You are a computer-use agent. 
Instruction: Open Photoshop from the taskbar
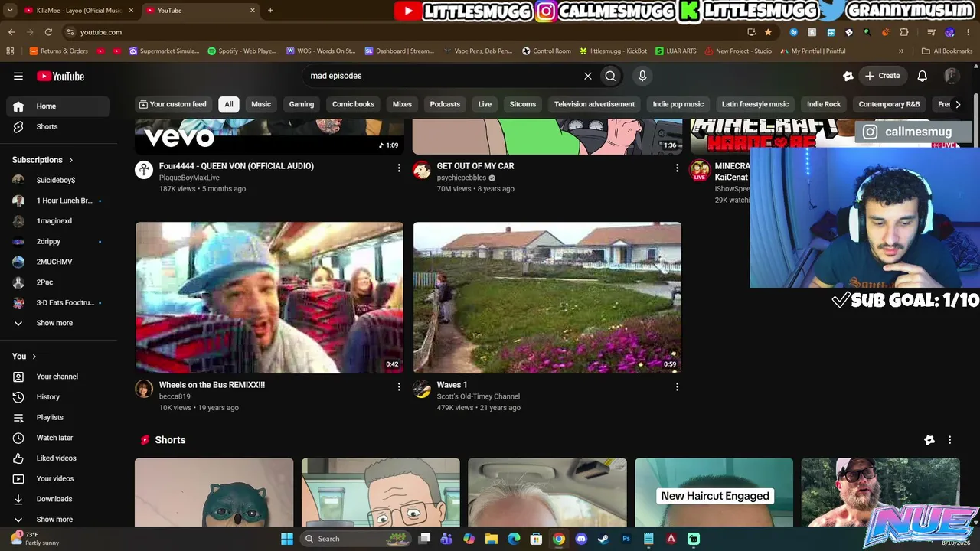(626, 539)
